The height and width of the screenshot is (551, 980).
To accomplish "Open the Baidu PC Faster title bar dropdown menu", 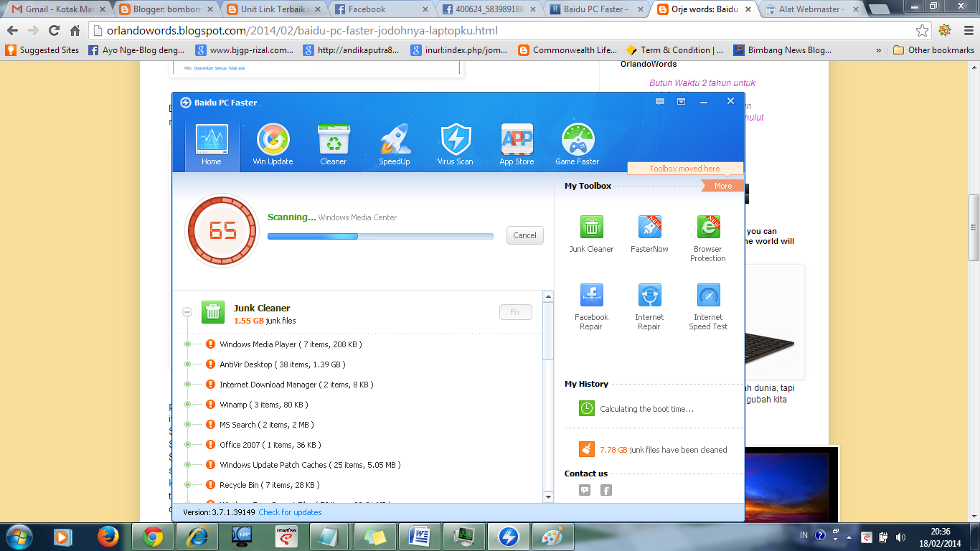I will pyautogui.click(x=682, y=102).
